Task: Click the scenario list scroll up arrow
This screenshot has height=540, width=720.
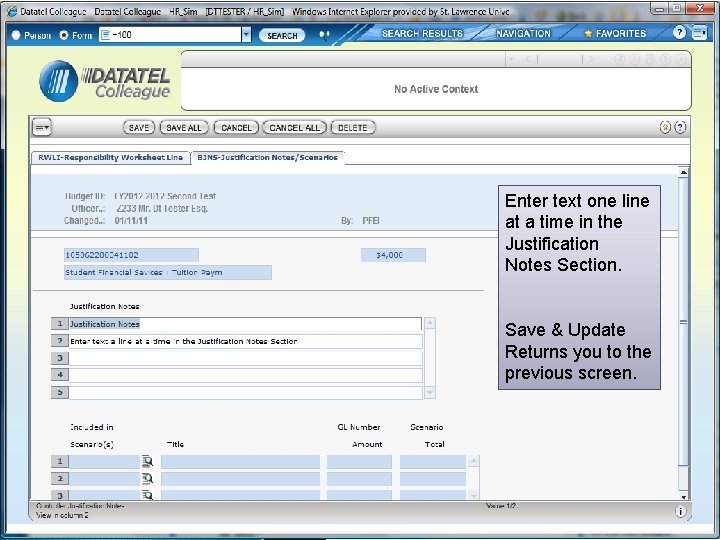Action: click(474, 461)
